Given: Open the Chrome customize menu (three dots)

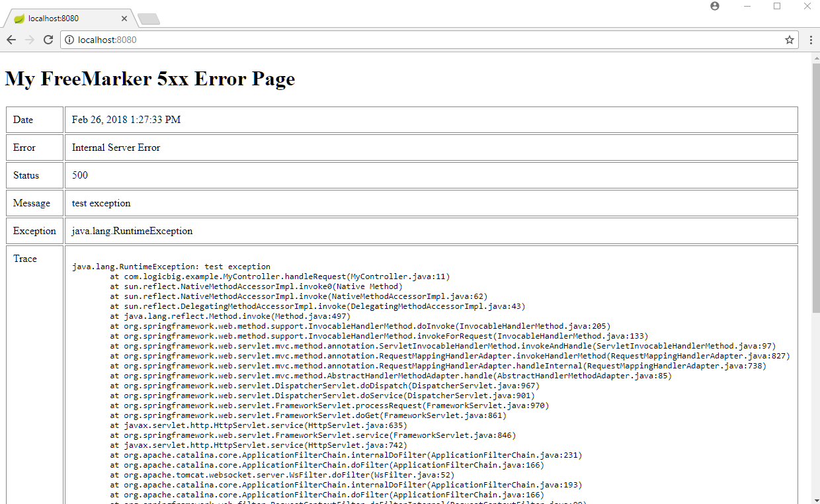Looking at the screenshot, I should pos(809,40).
